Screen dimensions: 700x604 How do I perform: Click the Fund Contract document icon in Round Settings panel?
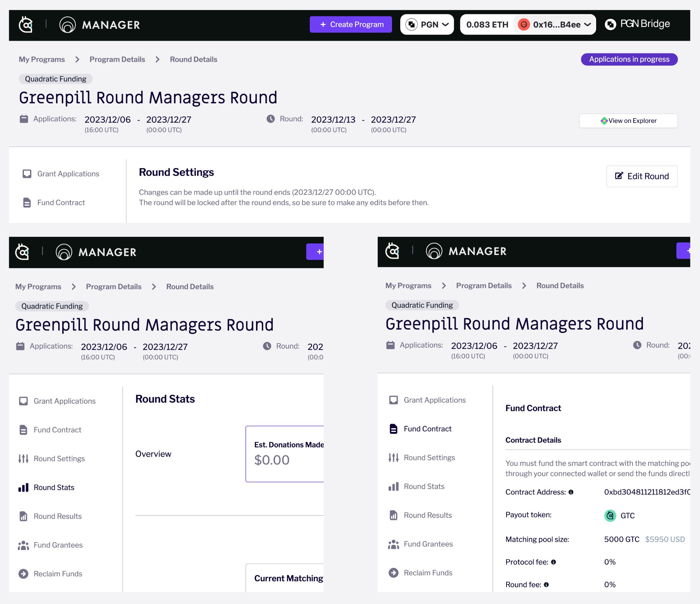27,203
